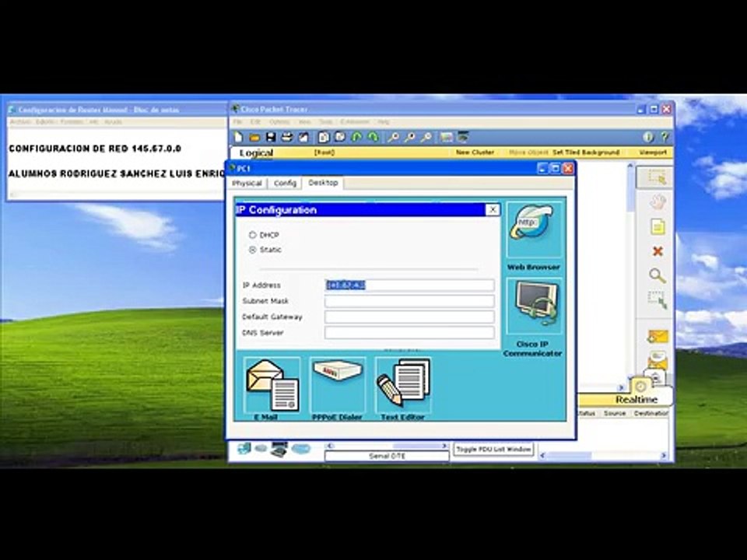Click the Source column header

(615, 413)
